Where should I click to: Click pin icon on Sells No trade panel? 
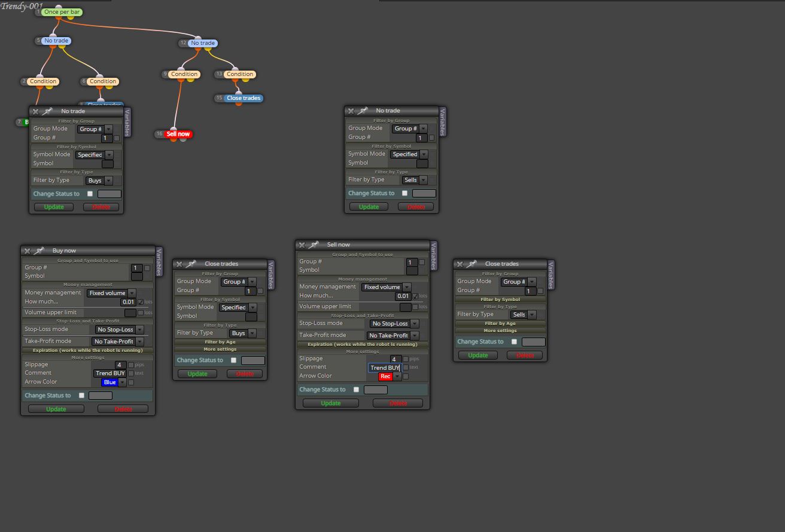click(x=363, y=111)
